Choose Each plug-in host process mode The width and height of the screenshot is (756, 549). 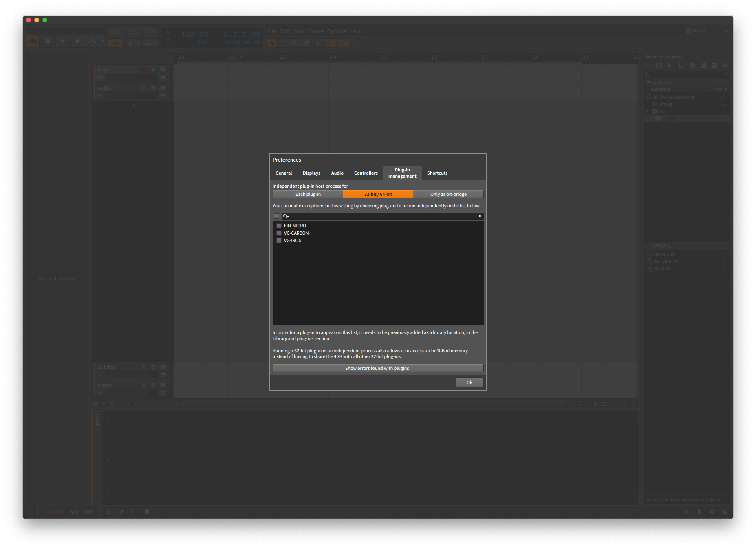coord(308,194)
